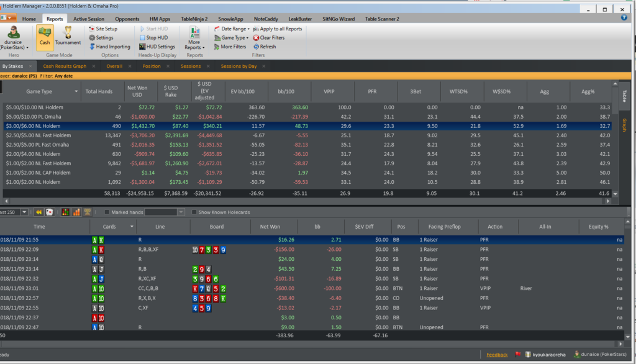The width and height of the screenshot is (636, 364).
Task: Click the Feedback link
Action: pos(497,355)
